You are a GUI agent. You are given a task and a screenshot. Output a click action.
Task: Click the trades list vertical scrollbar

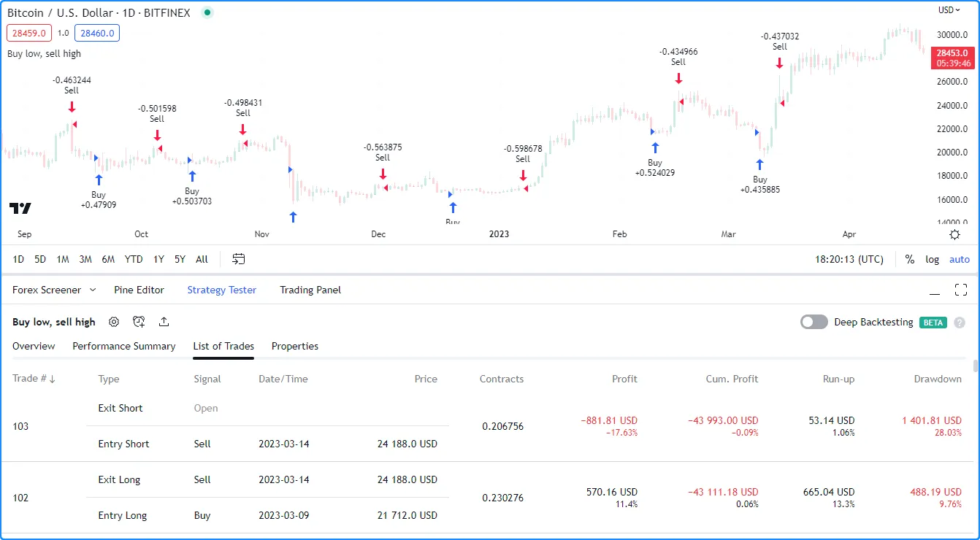[976, 366]
